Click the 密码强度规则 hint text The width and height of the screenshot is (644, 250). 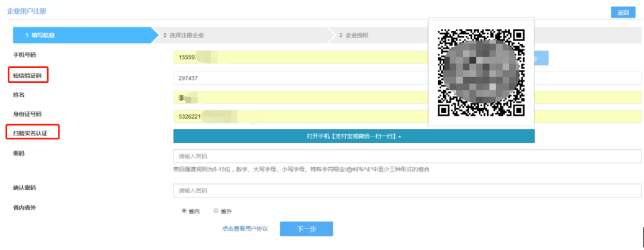pos(302,169)
